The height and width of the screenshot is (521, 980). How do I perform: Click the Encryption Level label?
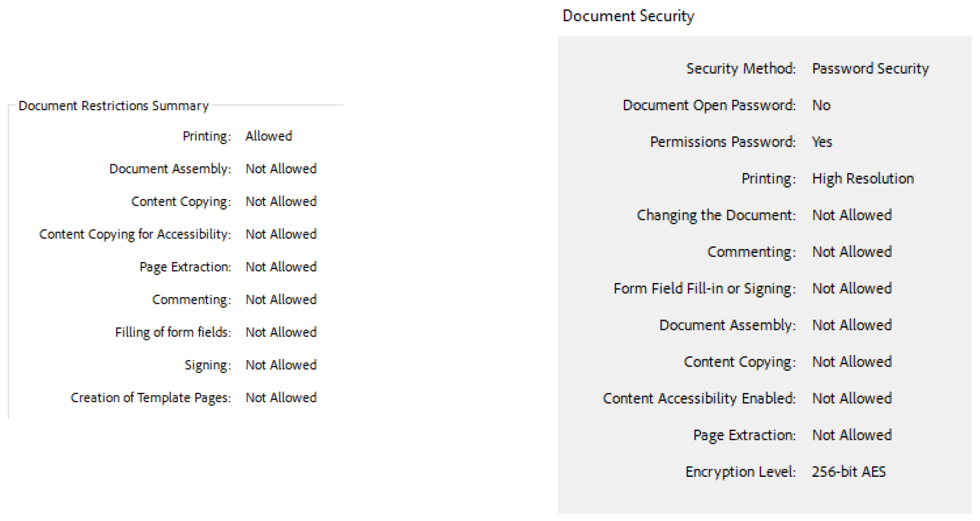[740, 472]
